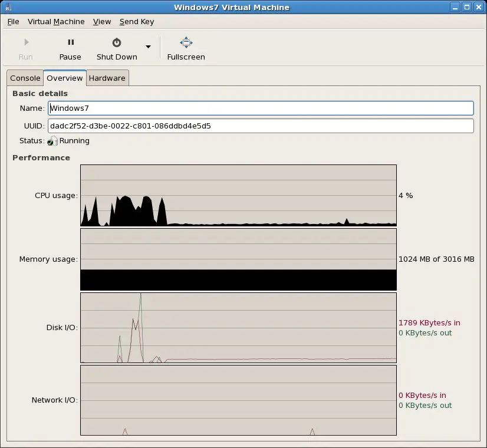Click the Running status icon
This screenshot has width=487, height=448.
pyautogui.click(x=52, y=141)
